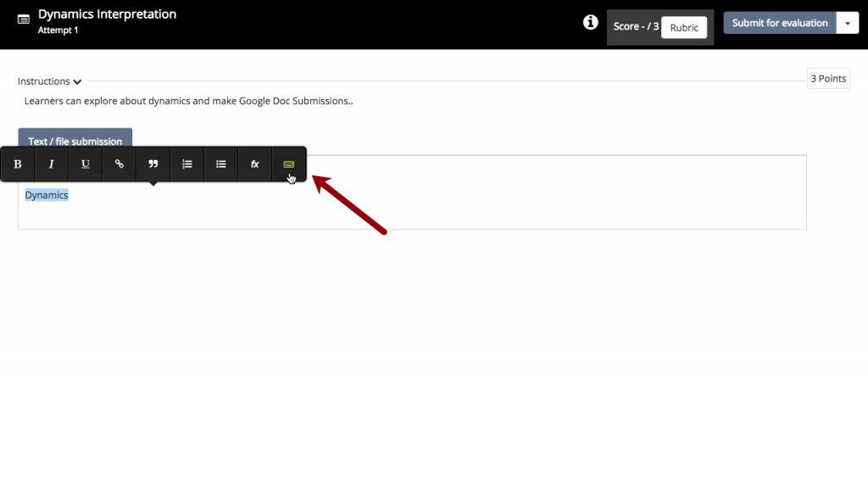Open the info icon near Score
868x492 pixels.
590,22
